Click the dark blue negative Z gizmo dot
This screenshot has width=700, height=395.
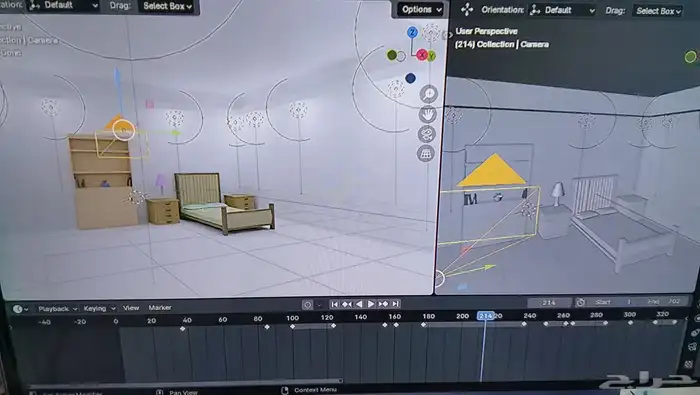click(410, 79)
